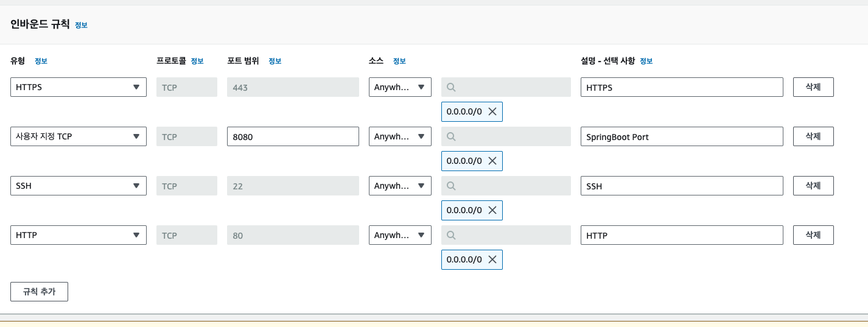Remove the 0.0.0.0/0 tag from SpringBoot Port rule
This screenshot has height=327, width=868.
click(492, 161)
